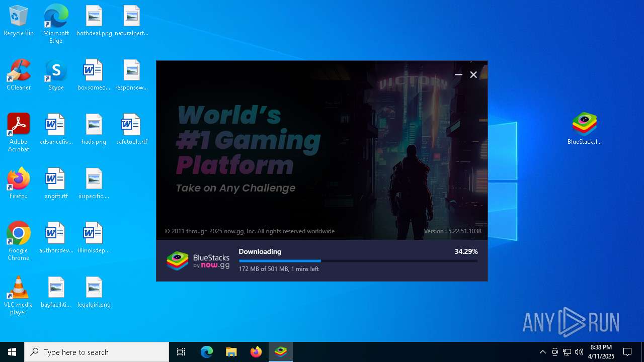Select the iiispecific image file icon
The width and height of the screenshot is (644, 362).
pyautogui.click(x=94, y=184)
